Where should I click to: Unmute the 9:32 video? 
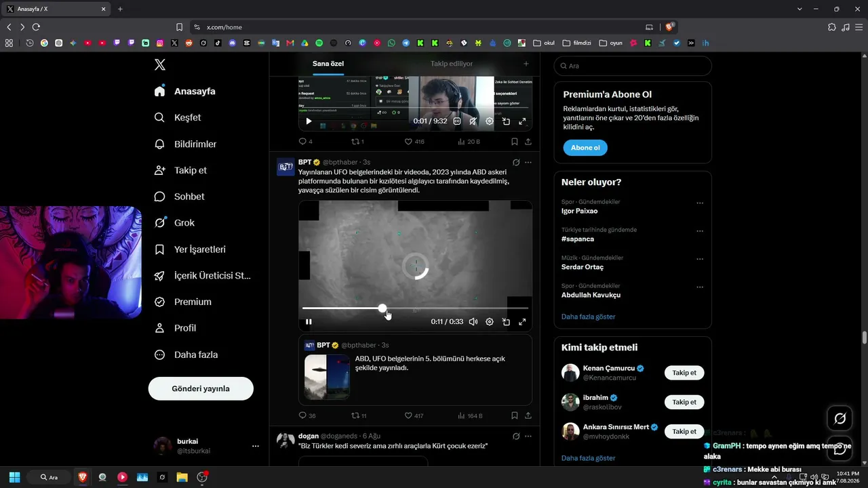coord(473,121)
